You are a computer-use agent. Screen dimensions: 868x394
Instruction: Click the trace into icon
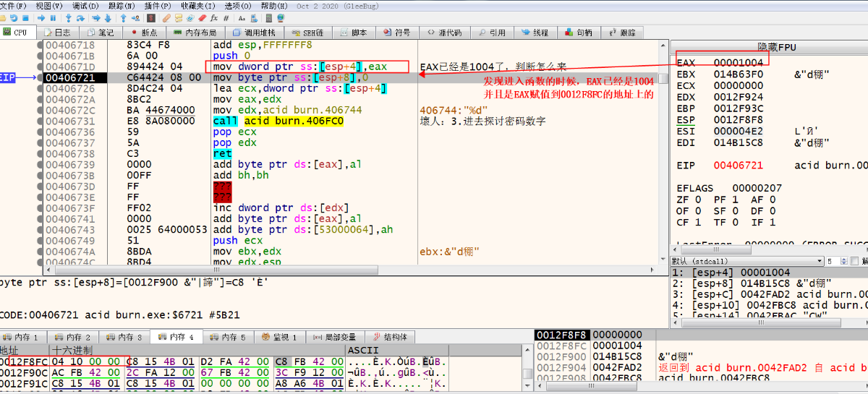pos(96,18)
